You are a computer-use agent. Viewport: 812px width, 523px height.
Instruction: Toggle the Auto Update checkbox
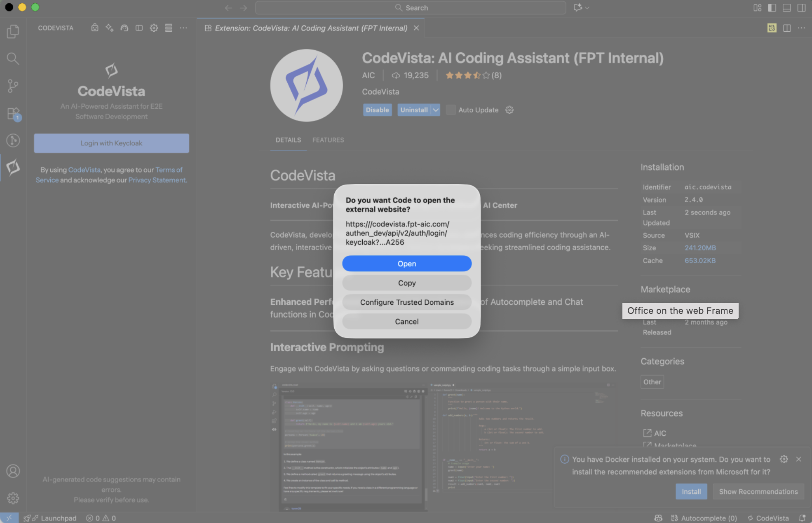coord(451,110)
